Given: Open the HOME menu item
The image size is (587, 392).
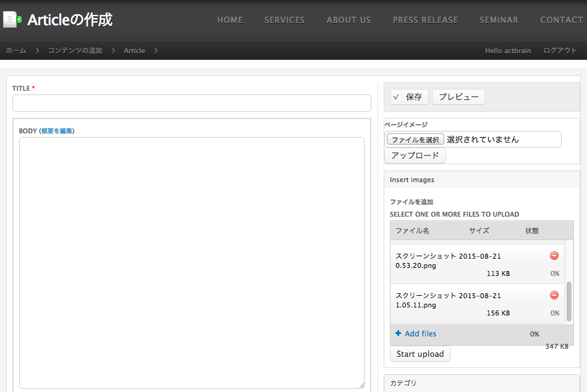Looking at the screenshot, I should (x=230, y=20).
